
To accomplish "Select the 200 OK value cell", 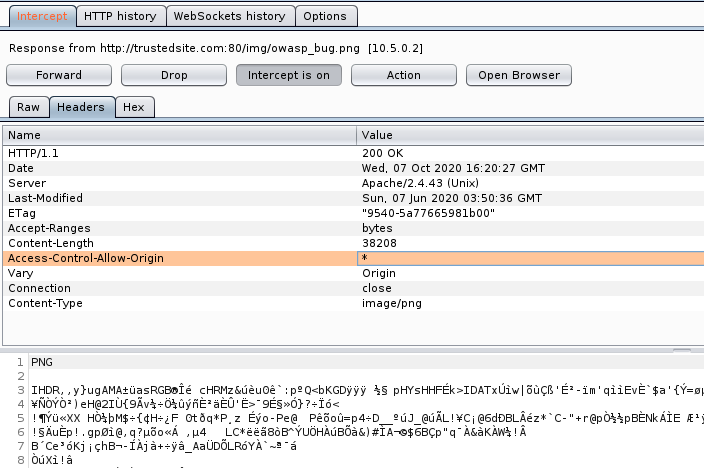I will [x=530, y=153].
